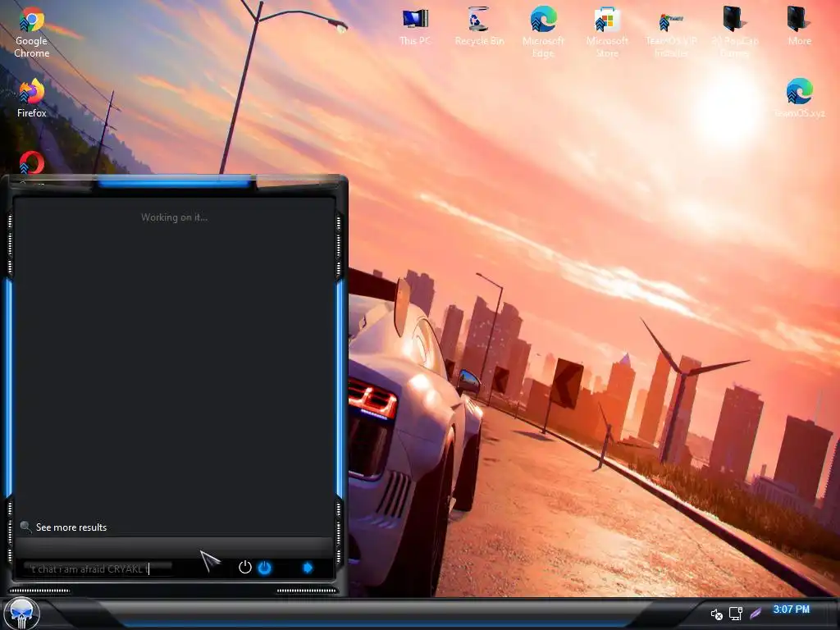The height and width of the screenshot is (630, 840).
Task: Open the 3:07 PM taskbar clock
Action: (x=792, y=609)
